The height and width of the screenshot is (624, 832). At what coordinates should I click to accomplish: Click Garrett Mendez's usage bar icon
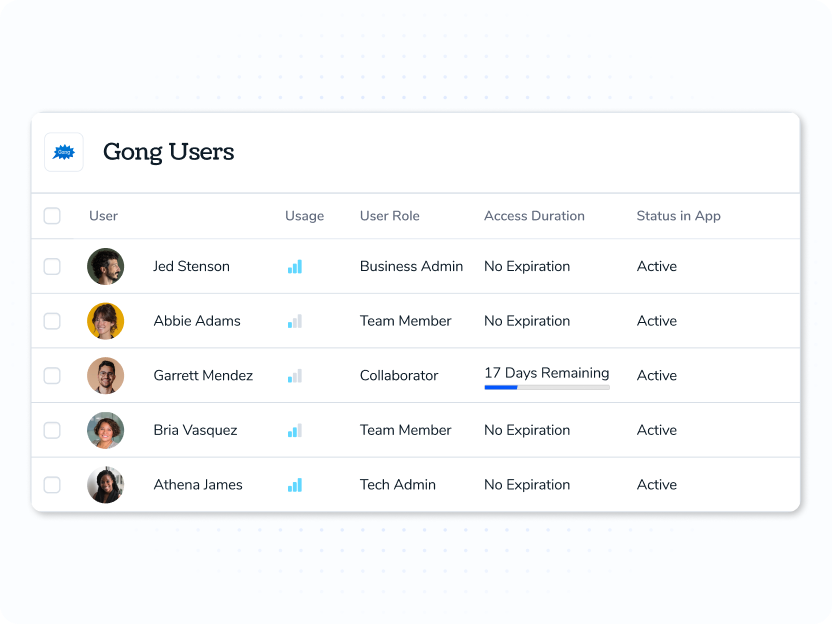[x=295, y=376]
